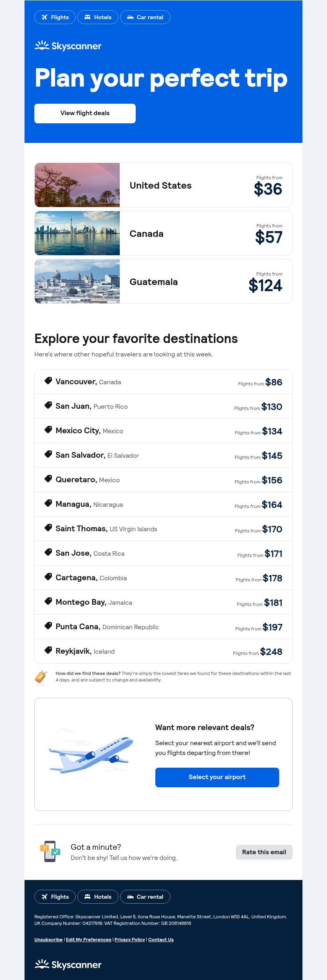Click the orange deals tag icon
This screenshot has height=980, width=327.
point(40,677)
